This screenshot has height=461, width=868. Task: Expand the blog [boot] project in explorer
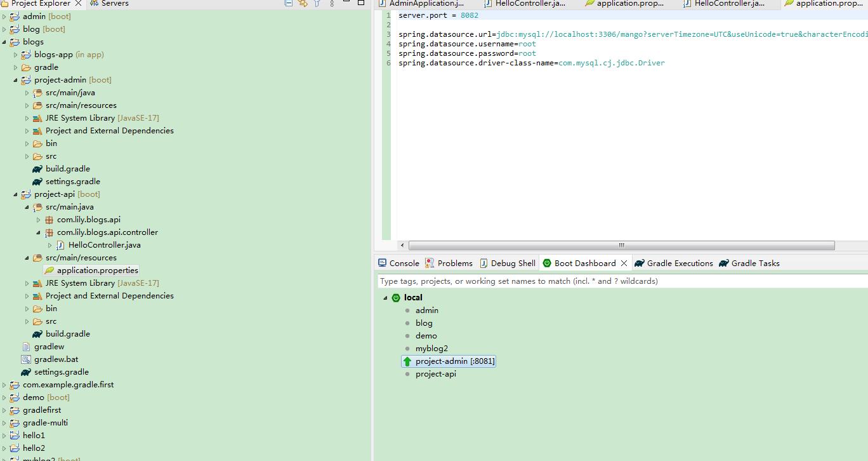pyautogui.click(x=4, y=29)
